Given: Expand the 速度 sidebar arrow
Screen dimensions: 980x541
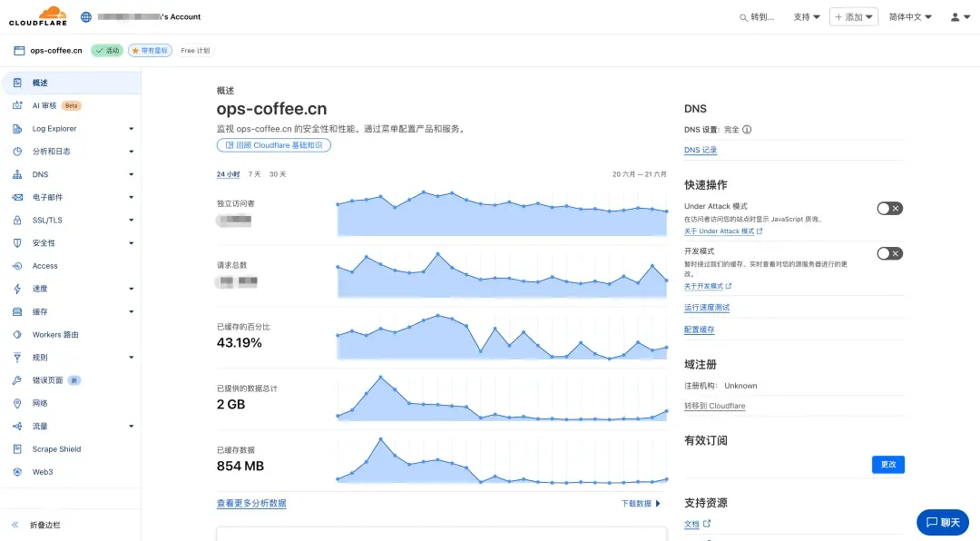Looking at the screenshot, I should tap(132, 289).
